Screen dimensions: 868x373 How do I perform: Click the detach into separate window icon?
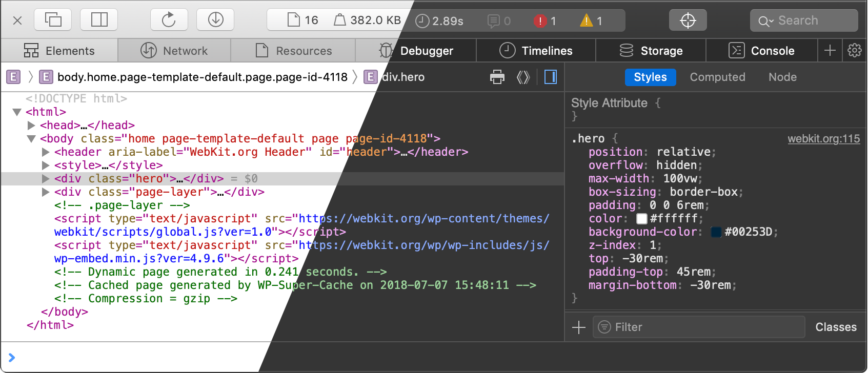pos(53,20)
